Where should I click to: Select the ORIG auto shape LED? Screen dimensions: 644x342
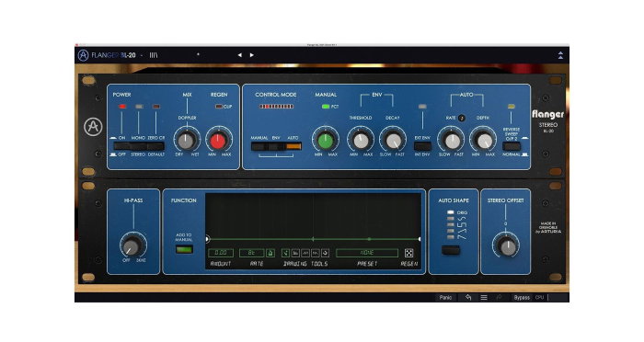(x=451, y=212)
